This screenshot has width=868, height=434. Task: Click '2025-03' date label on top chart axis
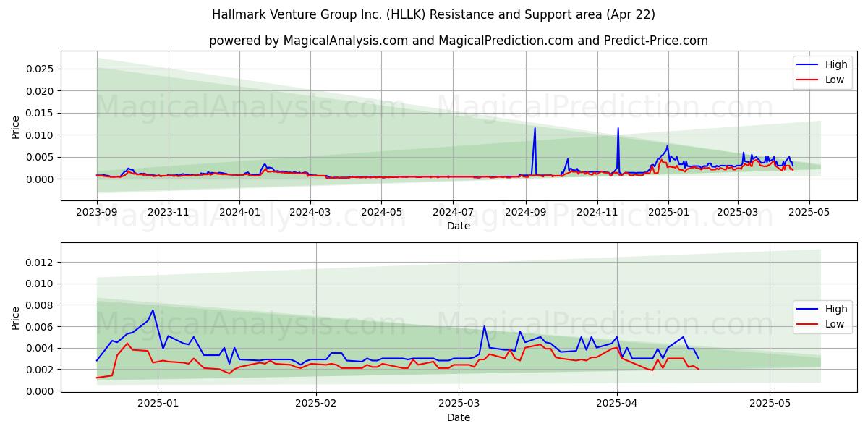(738, 212)
